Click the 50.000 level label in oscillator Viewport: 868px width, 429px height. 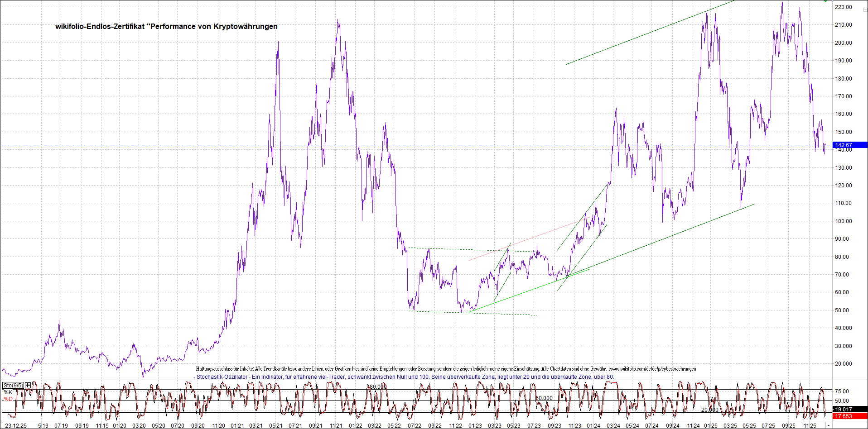pyautogui.click(x=544, y=399)
